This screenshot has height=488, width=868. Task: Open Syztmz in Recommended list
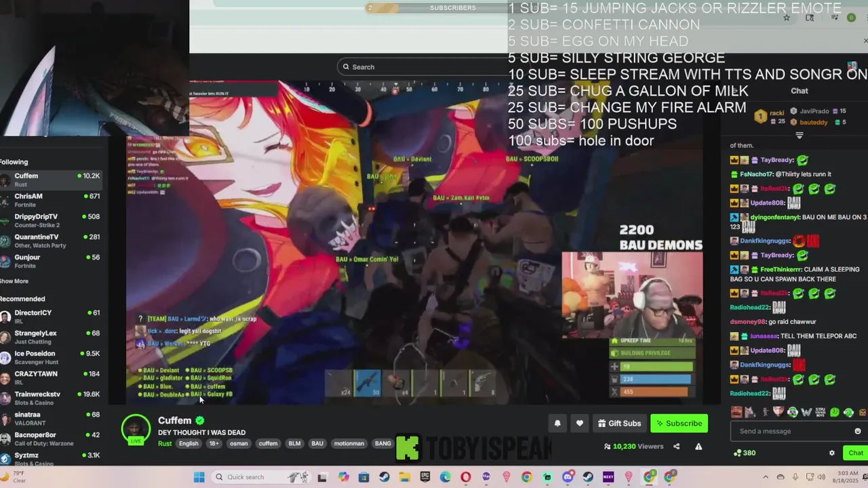point(51,459)
